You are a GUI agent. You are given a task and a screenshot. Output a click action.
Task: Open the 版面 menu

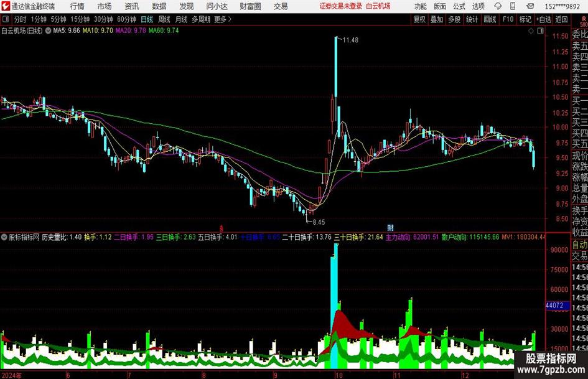point(440,6)
